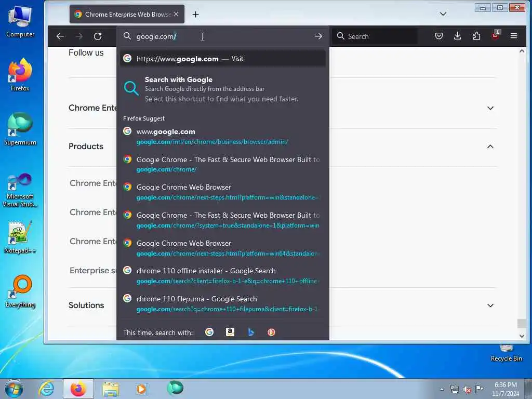532x399 pixels.
Task: Open Windows Media Player from taskbar
Action: pos(141,389)
